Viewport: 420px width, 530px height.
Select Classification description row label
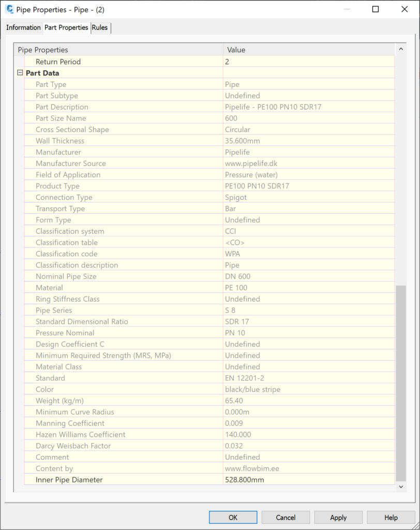point(77,265)
